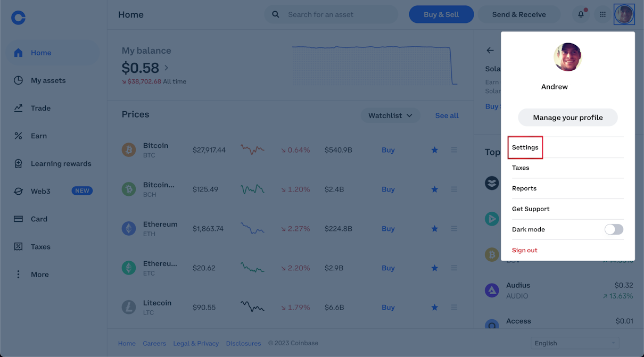This screenshot has height=357, width=644.
Task: Open Trade in the sidebar
Action: (53, 108)
